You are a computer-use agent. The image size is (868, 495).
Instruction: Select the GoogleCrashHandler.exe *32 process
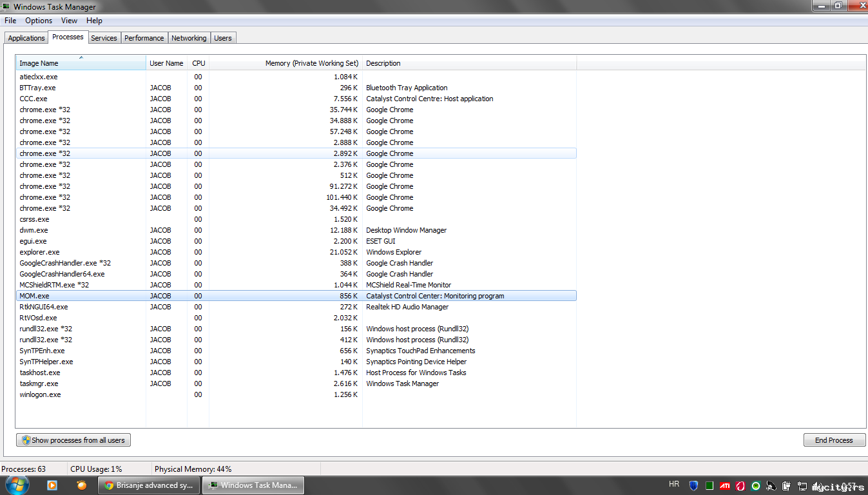click(x=296, y=263)
